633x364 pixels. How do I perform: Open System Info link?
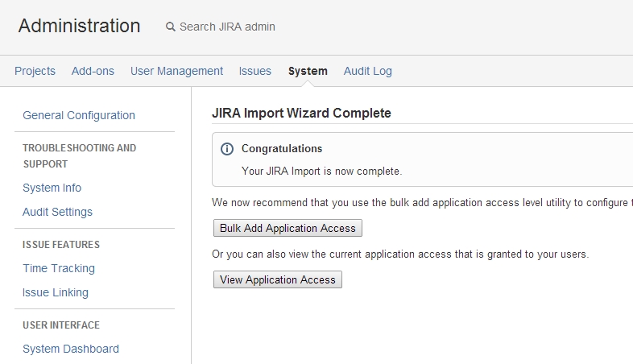coord(52,188)
